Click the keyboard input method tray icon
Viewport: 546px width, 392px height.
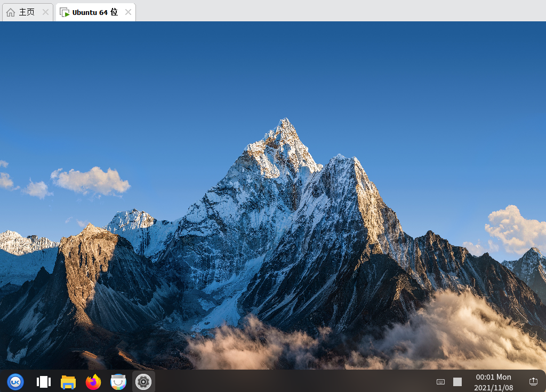click(440, 382)
